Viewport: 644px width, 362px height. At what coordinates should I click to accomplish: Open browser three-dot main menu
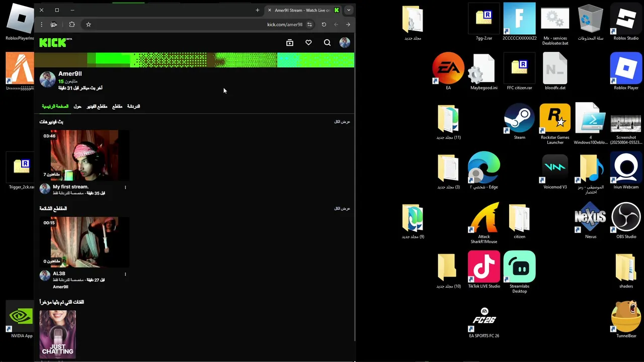42,24
